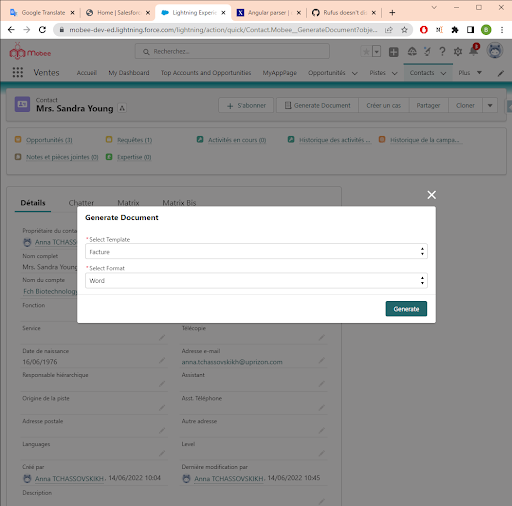Switch to the Google Translate browser tab
The width and height of the screenshot is (512, 506).
click(41, 13)
